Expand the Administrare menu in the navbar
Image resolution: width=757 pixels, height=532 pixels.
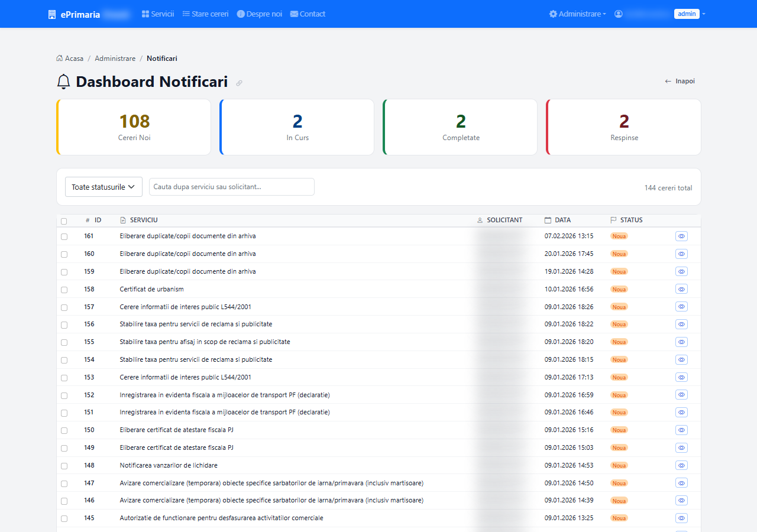point(577,14)
